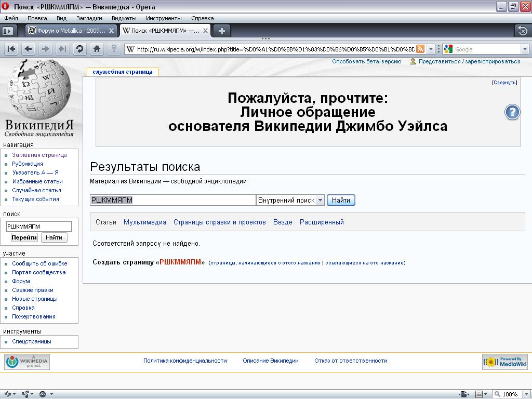
Task: Go to the Home page icon
Action: click(x=96, y=49)
